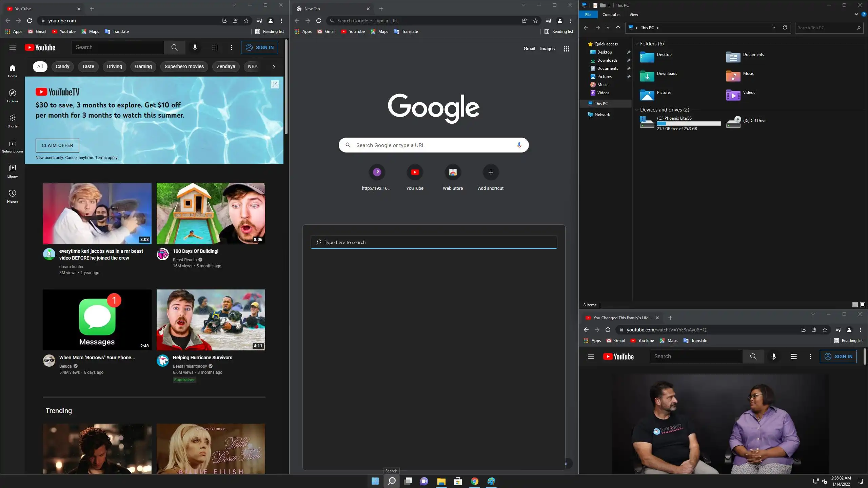
Task: Click the CLAIM OFFER button
Action: pyautogui.click(x=57, y=145)
